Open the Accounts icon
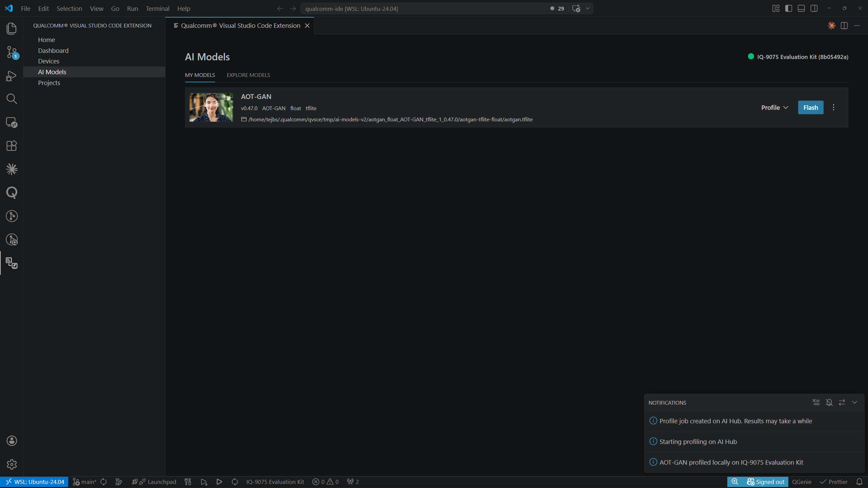Viewport: 868px width, 488px height. (x=12, y=441)
